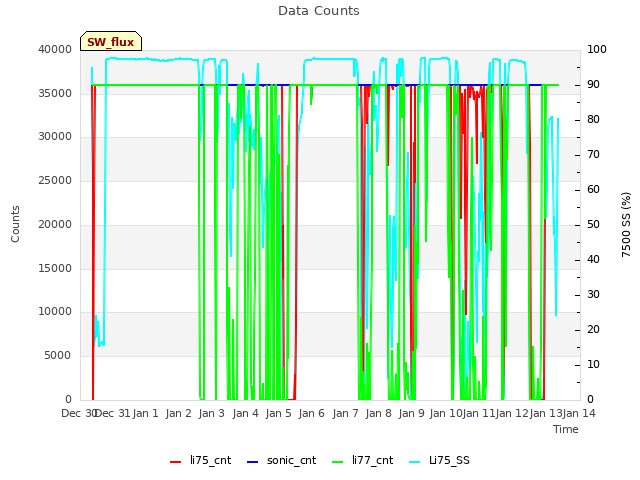Click the 35000 left axis label
640x480 pixels.
pyautogui.click(x=55, y=93)
